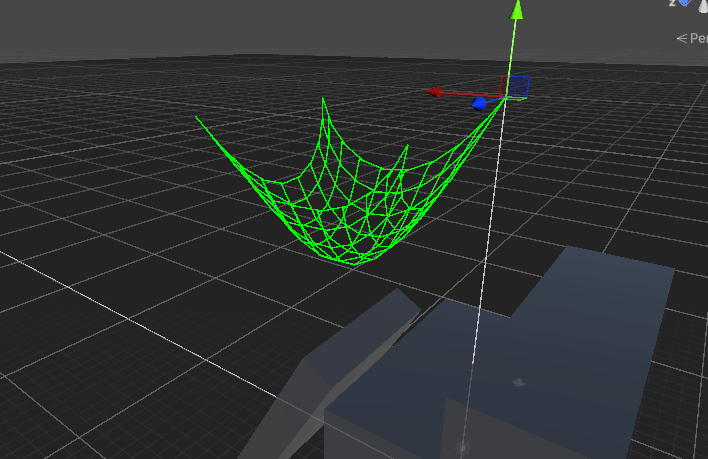708x459 pixels.
Task: Click the blue Z cone of orientation gizmo
Action: click(685, 3)
